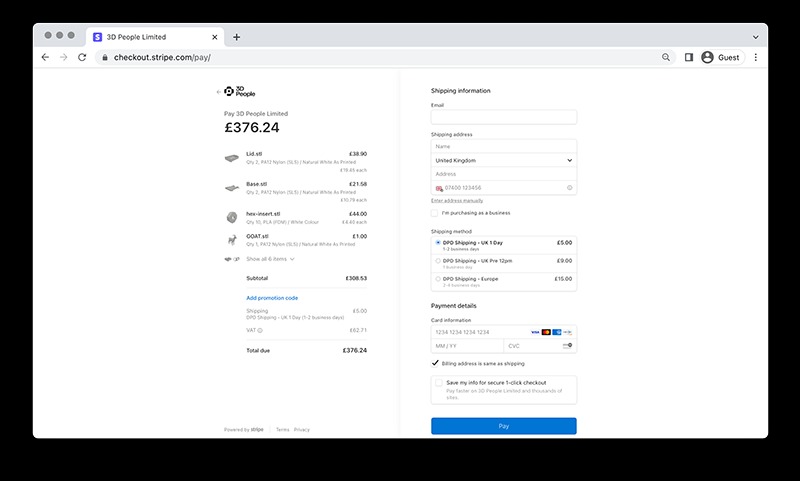
Task: Click the back arrow beside 3D People logo
Action: (218, 92)
